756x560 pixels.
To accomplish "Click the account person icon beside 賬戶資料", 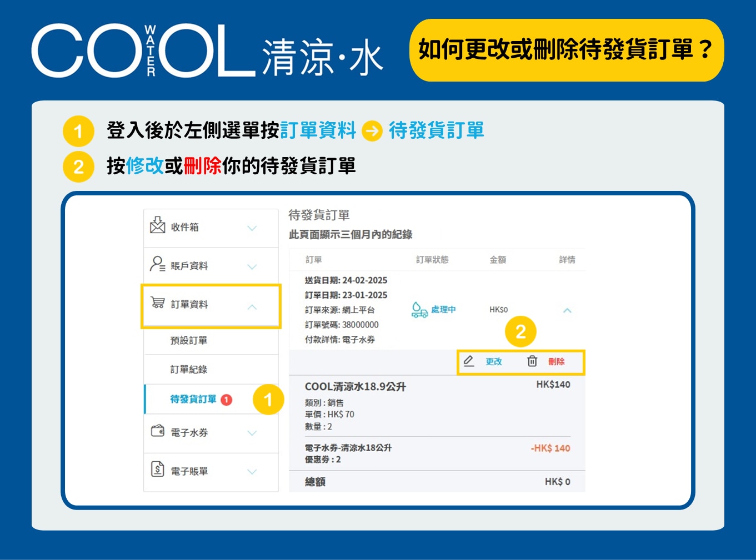I will [x=157, y=264].
